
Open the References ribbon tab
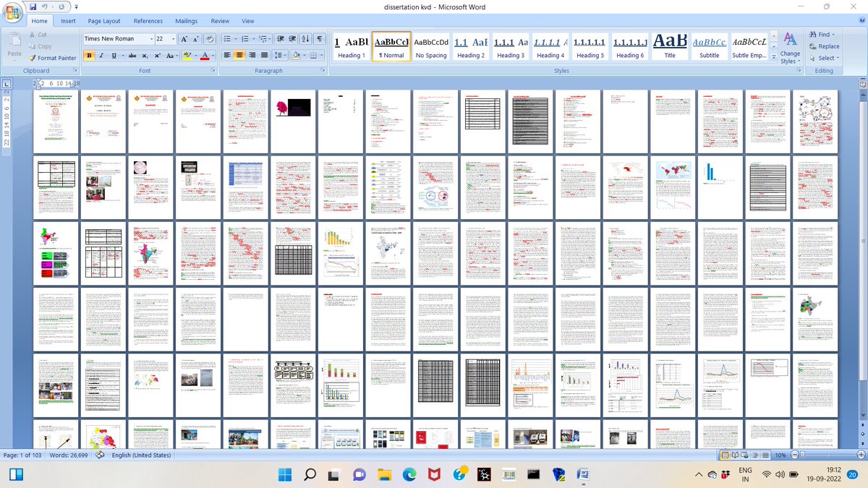tap(148, 21)
